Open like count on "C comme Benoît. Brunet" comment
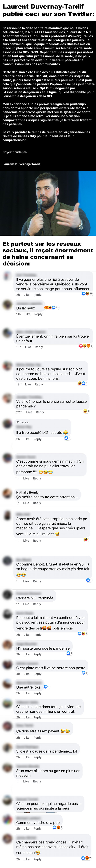This screenshot has width=96, height=868. point(89,580)
